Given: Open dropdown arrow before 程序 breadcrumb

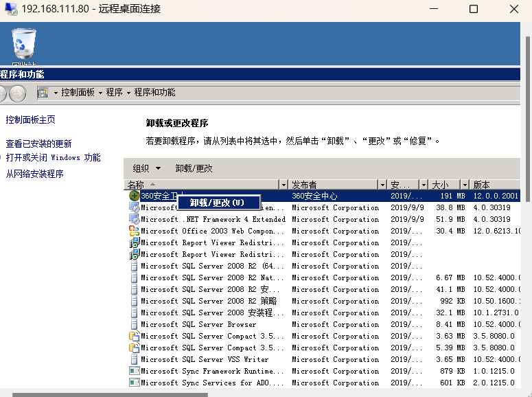Looking at the screenshot, I should point(100,93).
